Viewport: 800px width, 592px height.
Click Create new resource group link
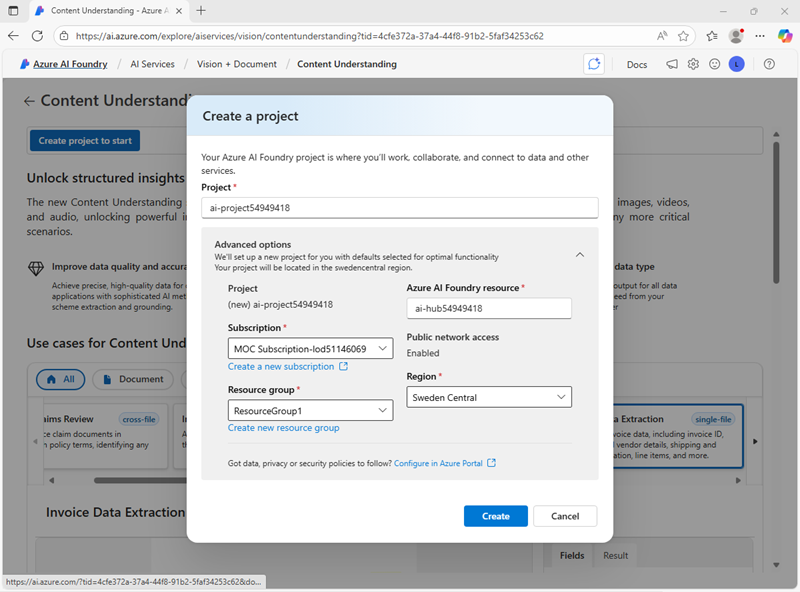click(283, 428)
